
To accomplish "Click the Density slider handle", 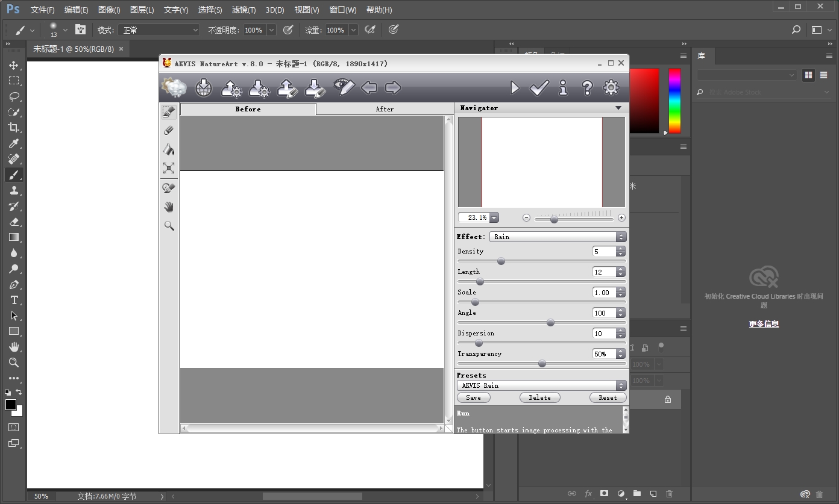I will 501,261.
